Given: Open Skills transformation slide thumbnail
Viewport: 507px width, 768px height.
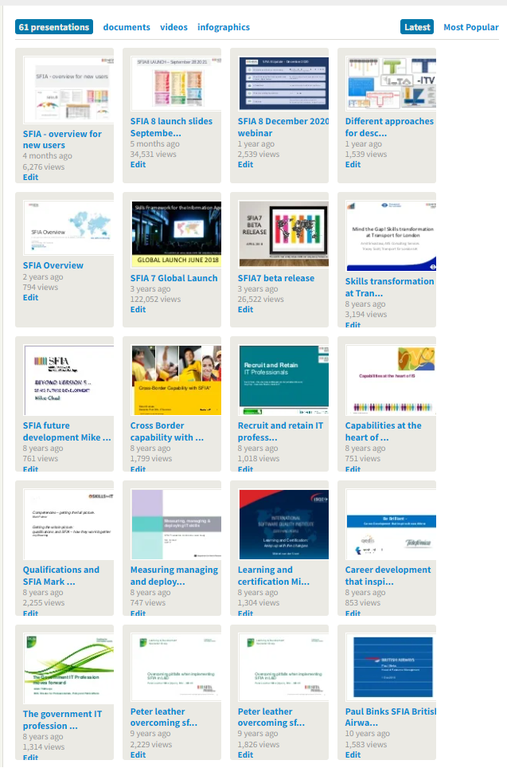Looking at the screenshot, I should [x=391, y=235].
